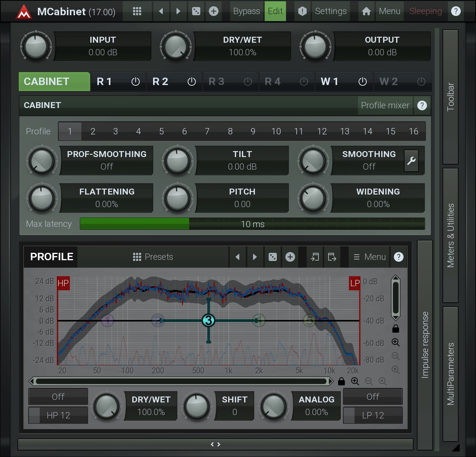
Task: Randomize the profile with the dice icon
Action: [272, 257]
